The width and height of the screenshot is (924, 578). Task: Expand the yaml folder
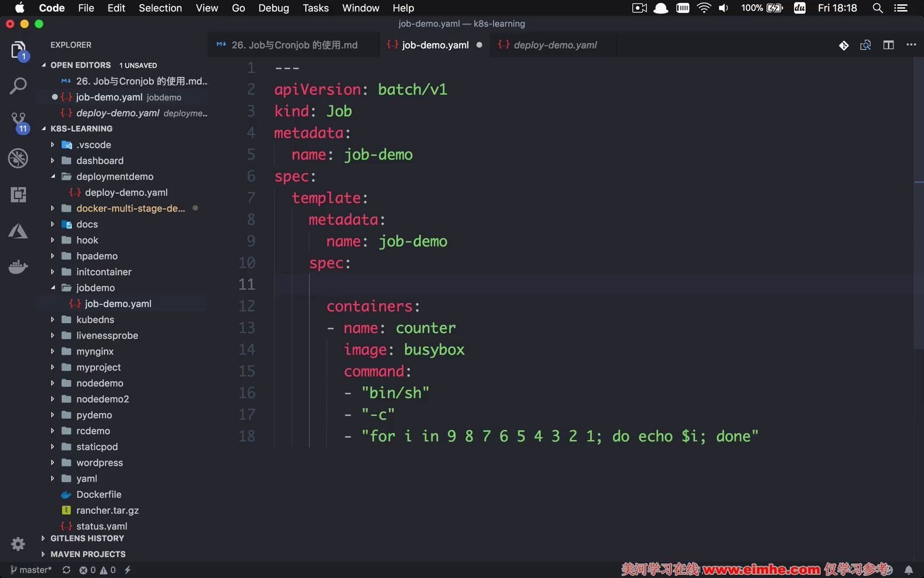point(87,478)
